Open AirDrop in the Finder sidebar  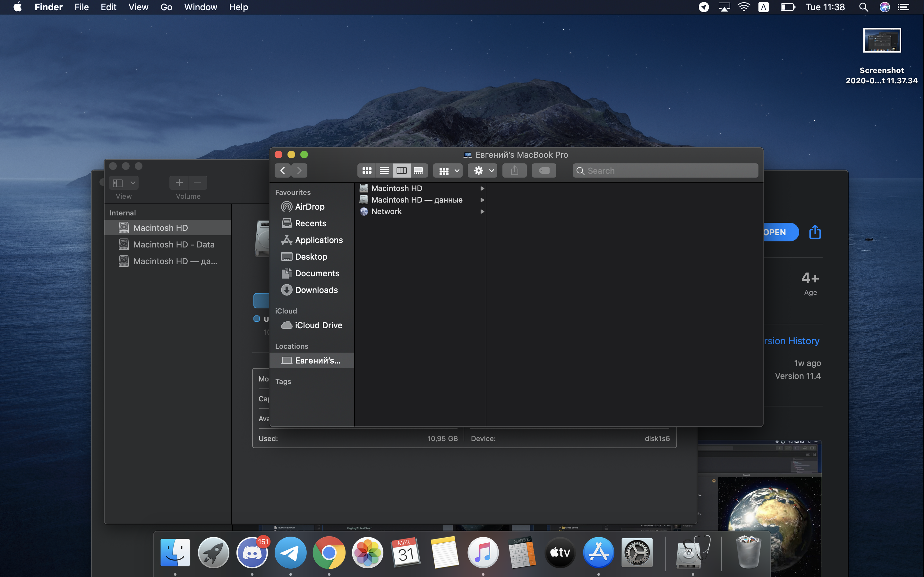coord(309,206)
